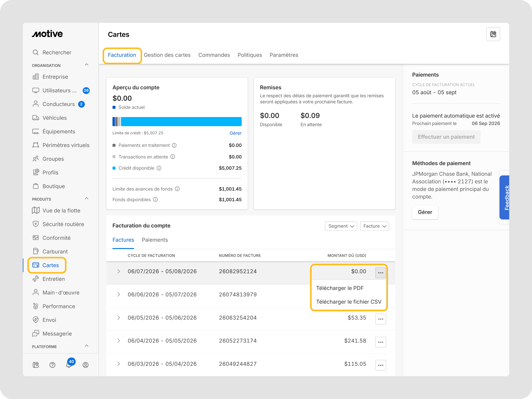This screenshot has height=399, width=532.
Task: Click the map button in the top right header
Action: [493, 34]
